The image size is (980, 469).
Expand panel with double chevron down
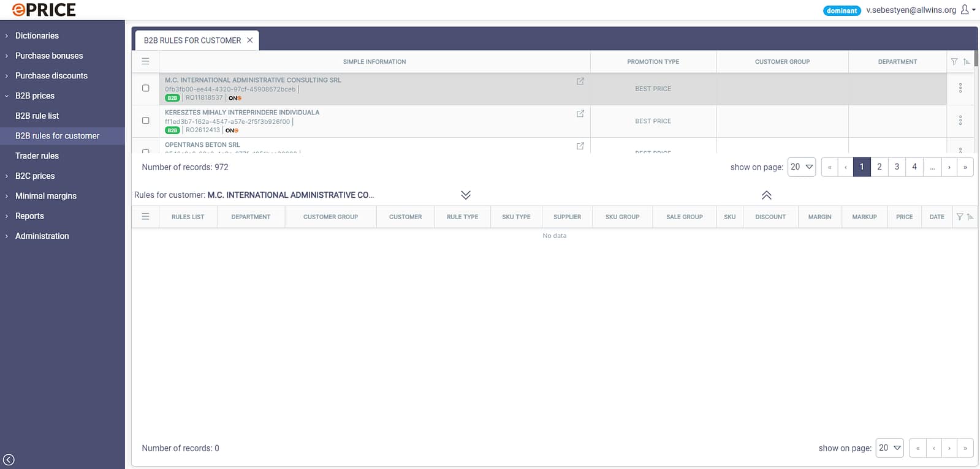(466, 195)
